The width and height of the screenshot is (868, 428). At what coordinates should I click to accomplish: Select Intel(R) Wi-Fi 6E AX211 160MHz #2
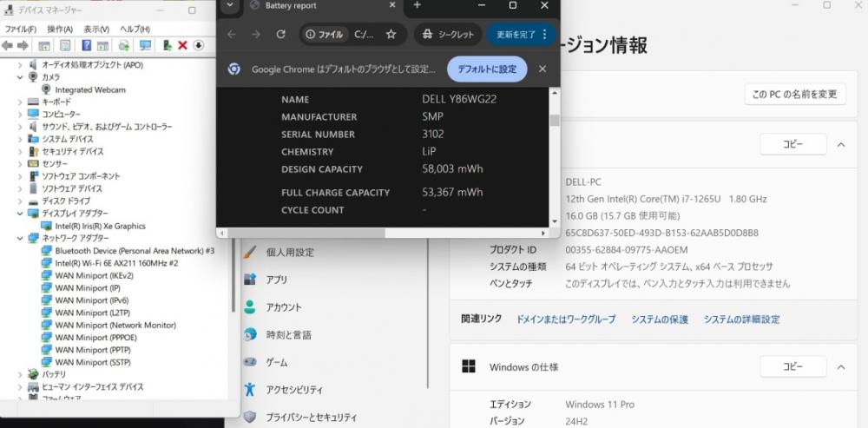(x=117, y=263)
